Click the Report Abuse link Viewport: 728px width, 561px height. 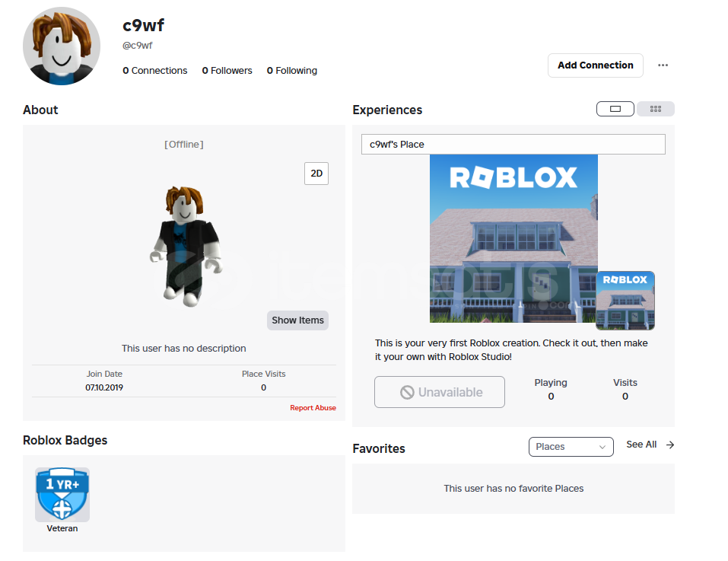313,407
